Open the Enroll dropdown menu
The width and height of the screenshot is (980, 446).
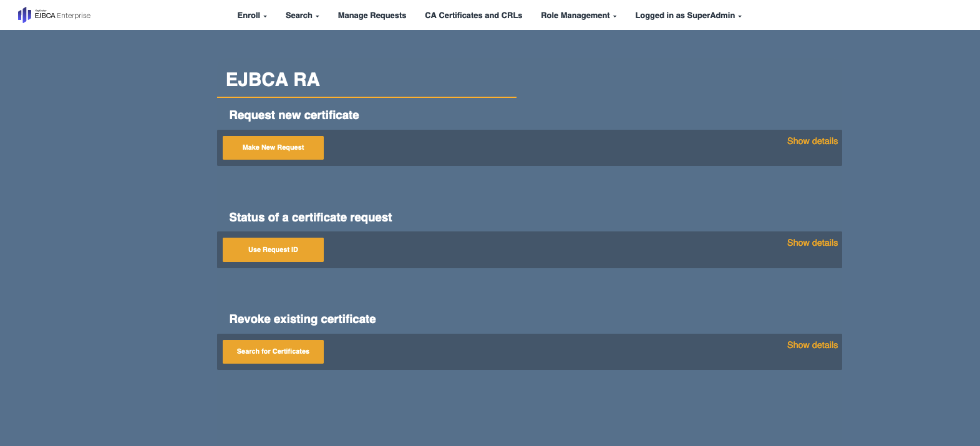tap(251, 16)
